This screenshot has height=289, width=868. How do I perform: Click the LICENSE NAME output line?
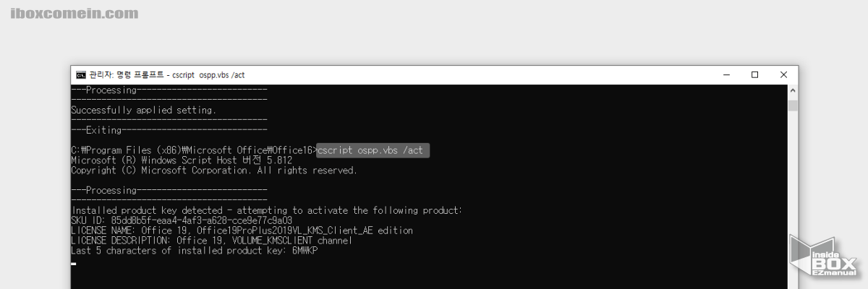(x=242, y=230)
